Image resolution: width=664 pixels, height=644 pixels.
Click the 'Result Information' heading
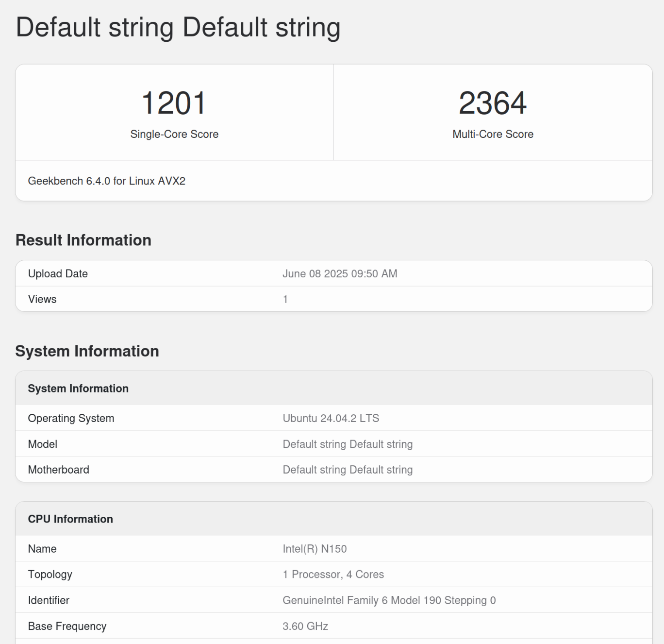tap(83, 240)
